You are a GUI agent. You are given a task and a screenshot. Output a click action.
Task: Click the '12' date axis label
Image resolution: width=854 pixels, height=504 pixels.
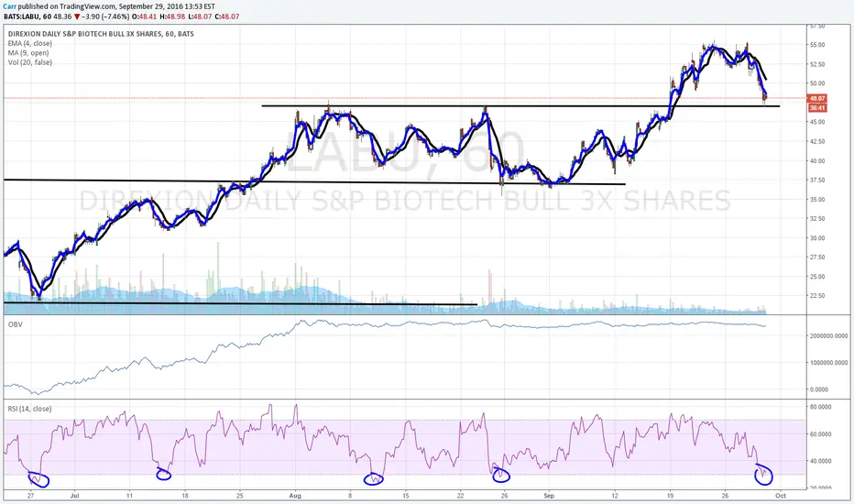[x=615, y=496]
